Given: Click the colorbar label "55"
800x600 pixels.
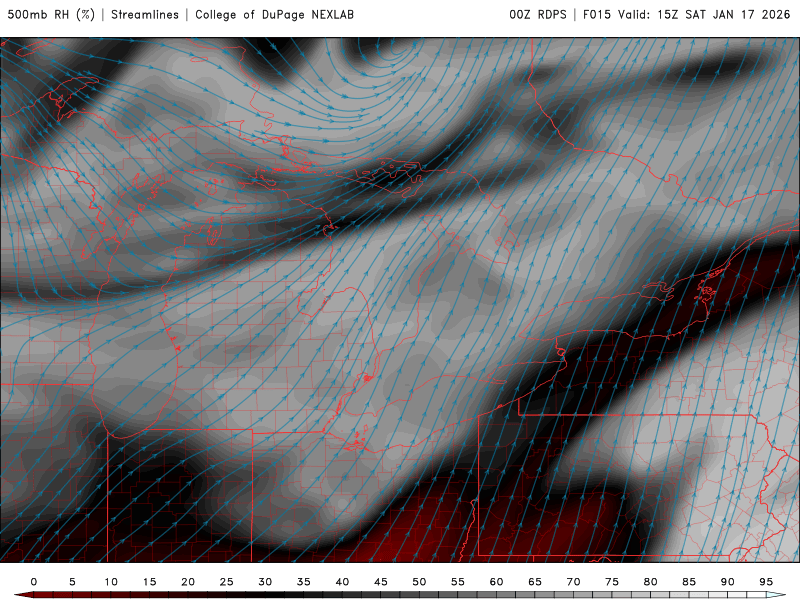Looking at the screenshot, I should point(458,582).
